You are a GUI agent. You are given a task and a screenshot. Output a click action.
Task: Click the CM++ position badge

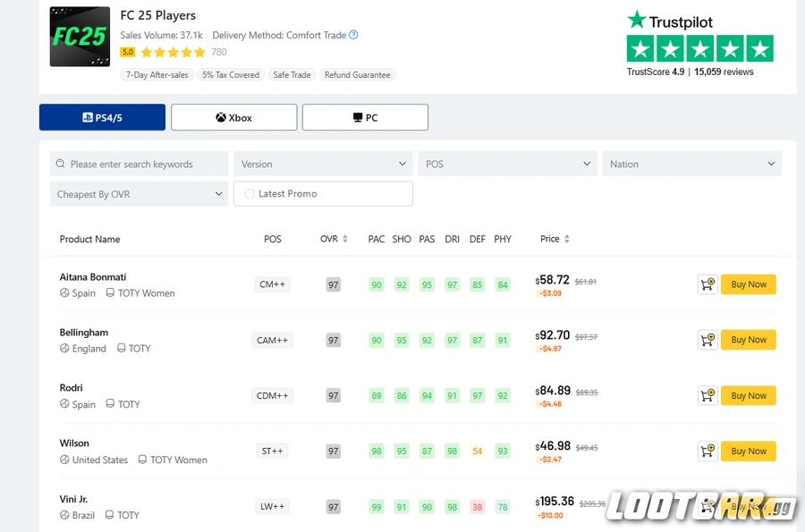(272, 284)
